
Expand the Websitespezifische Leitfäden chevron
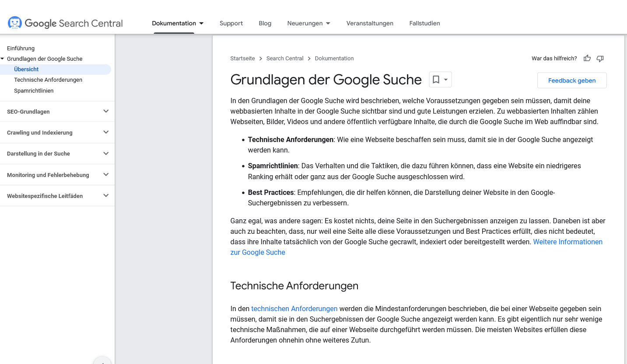[105, 196]
